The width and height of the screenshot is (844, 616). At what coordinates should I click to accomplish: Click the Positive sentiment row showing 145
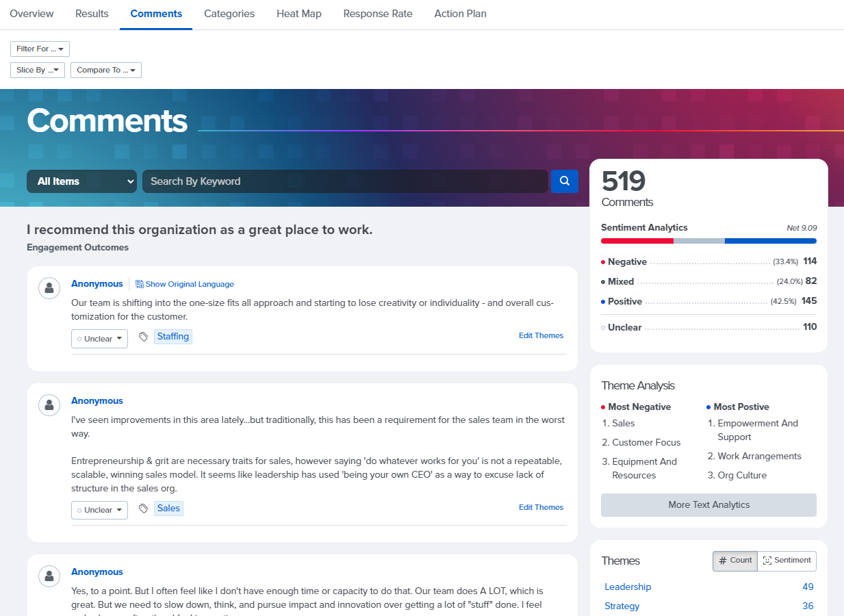[x=708, y=301]
